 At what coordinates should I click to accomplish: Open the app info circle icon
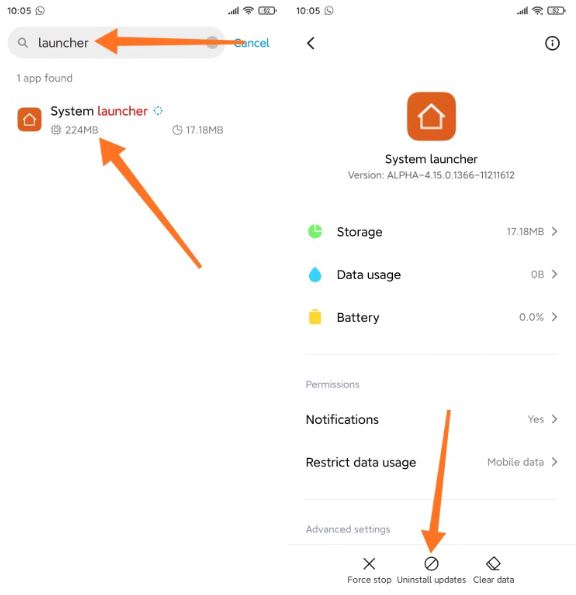tap(552, 43)
